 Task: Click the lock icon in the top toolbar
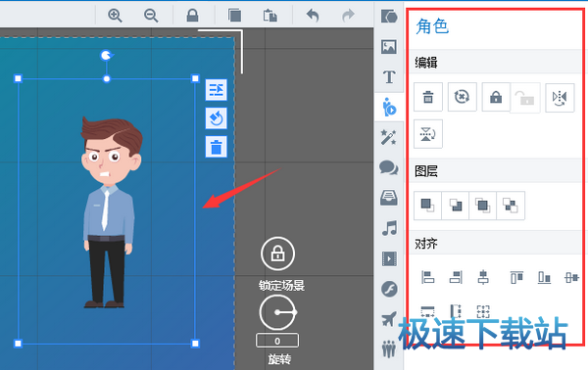point(192,15)
